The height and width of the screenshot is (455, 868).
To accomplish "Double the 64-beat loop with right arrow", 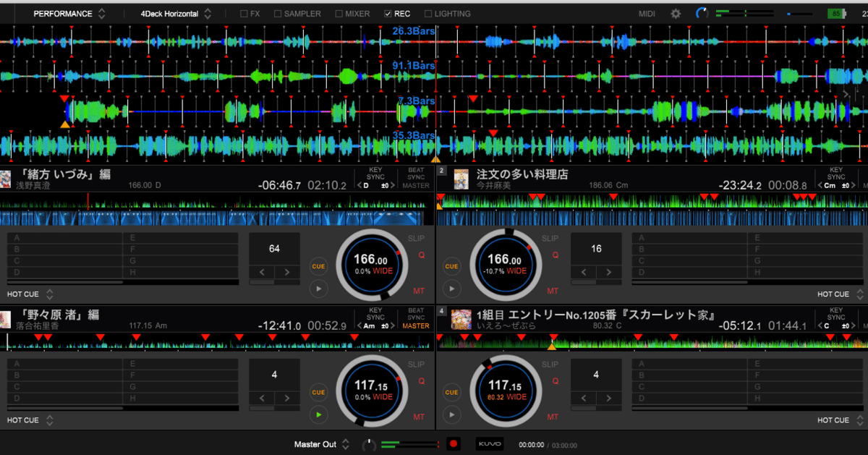I will (287, 273).
